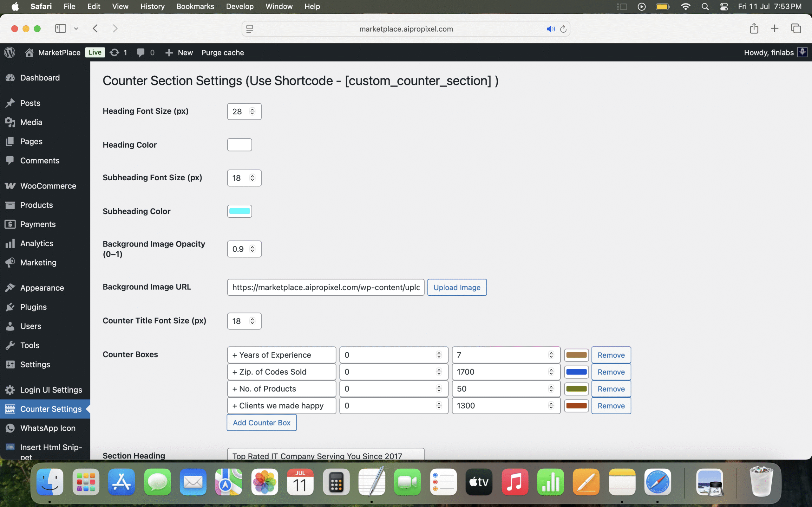Click the Heading Font Size stepper arrows
812x507 pixels.
point(252,111)
